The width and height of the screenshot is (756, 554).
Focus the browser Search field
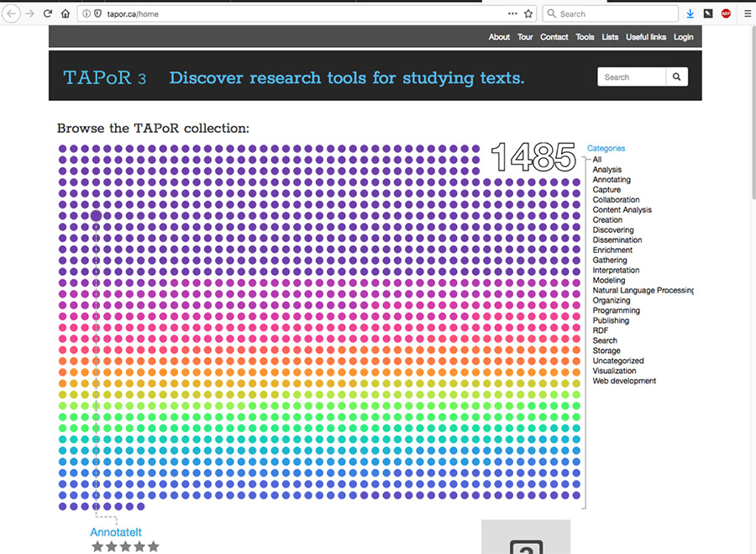(611, 14)
